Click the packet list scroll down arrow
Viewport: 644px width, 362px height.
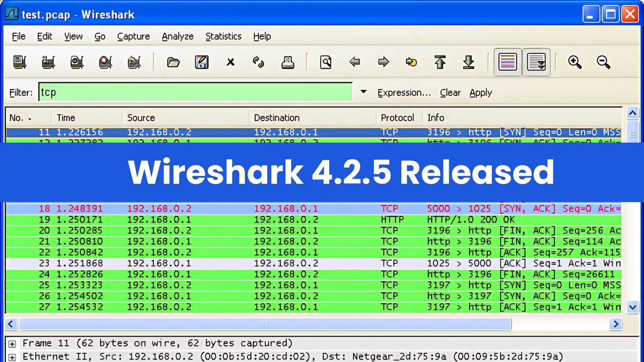[x=632, y=307]
